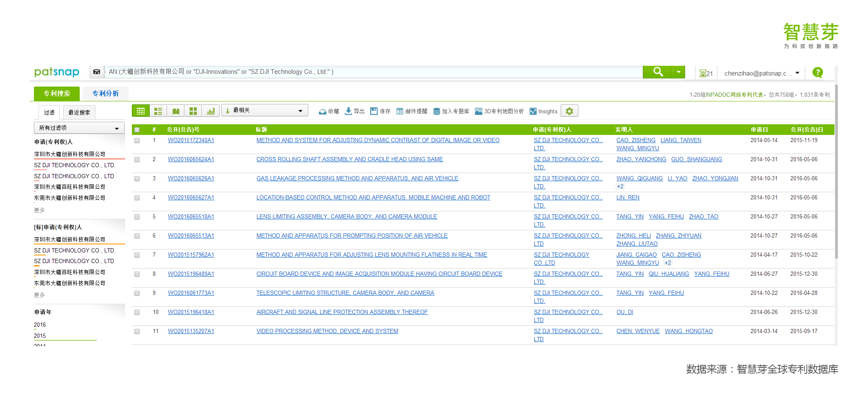Filter by application year 2016
This screenshot has height=398, width=868.
[x=40, y=325]
